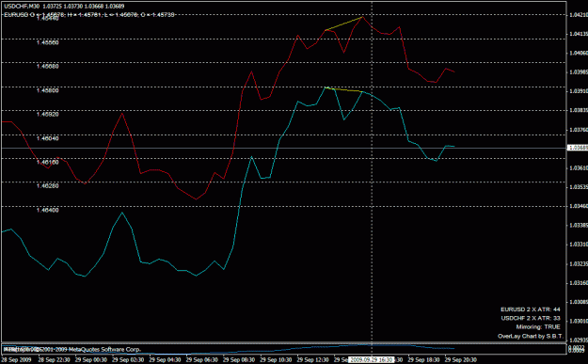Click the 1.04060 price scale label
This screenshot has height=364, width=588.
point(579,53)
